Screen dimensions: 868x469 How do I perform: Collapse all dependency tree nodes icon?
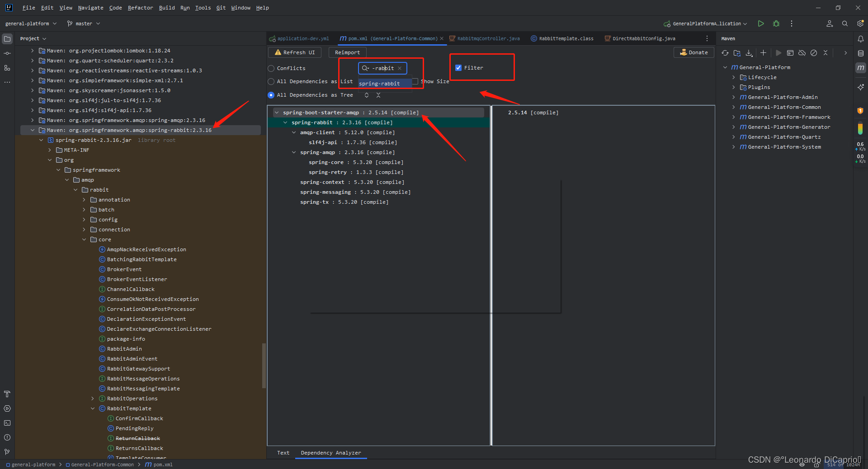tap(378, 95)
